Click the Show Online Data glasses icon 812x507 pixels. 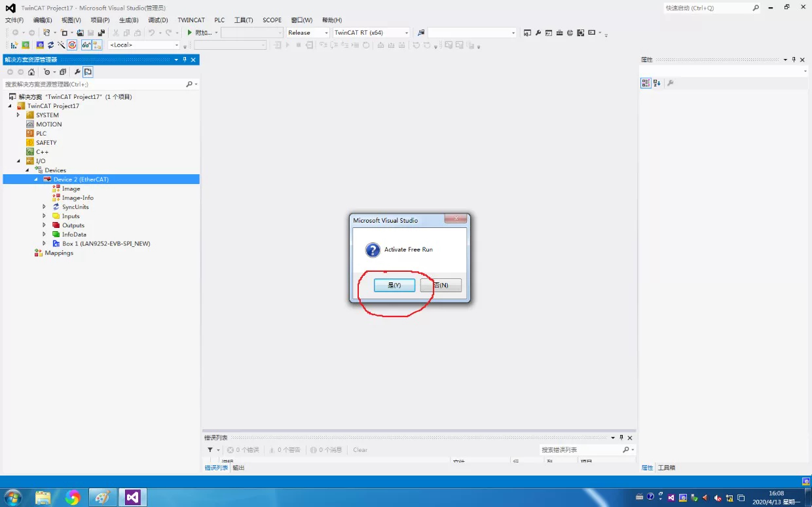click(86, 45)
